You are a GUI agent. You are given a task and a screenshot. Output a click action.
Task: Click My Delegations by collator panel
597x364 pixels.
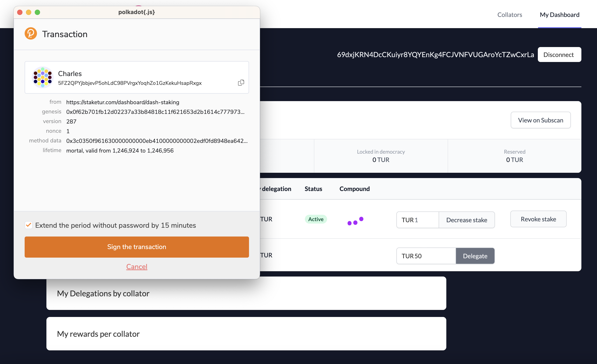246,293
